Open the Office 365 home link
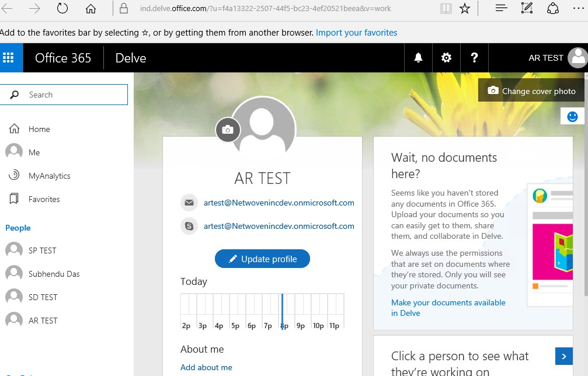The image size is (588, 376). click(63, 58)
